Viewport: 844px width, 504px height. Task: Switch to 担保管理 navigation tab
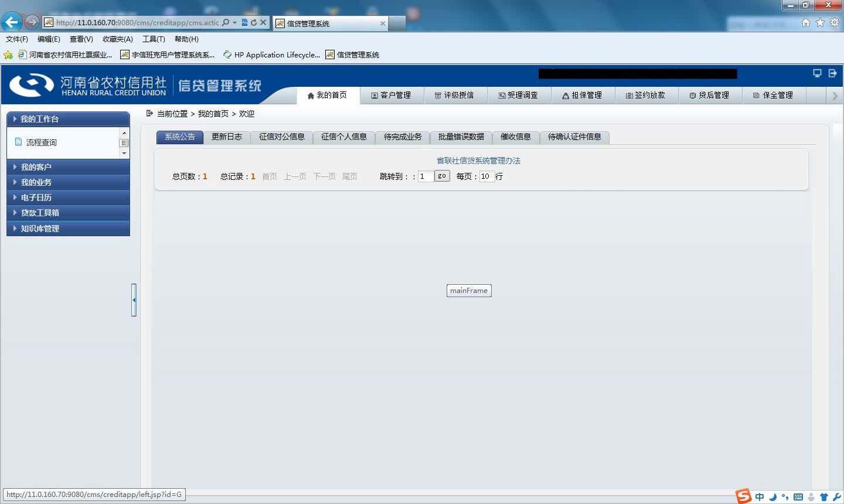click(x=583, y=95)
